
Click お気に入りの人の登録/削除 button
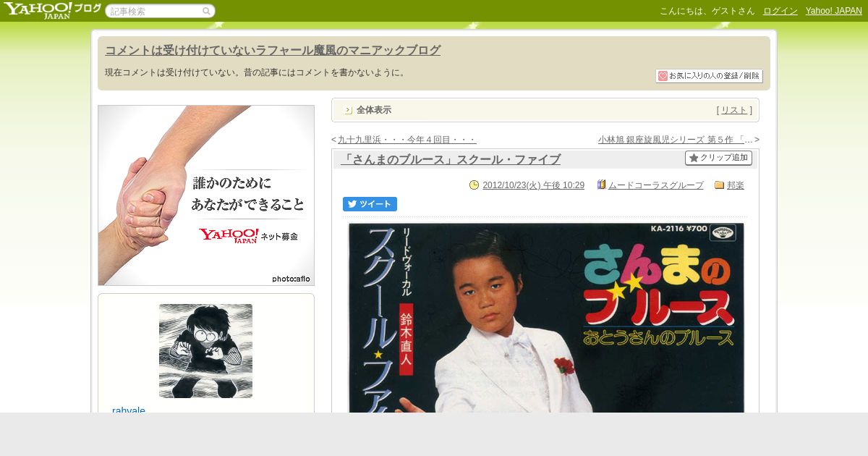pos(709,76)
